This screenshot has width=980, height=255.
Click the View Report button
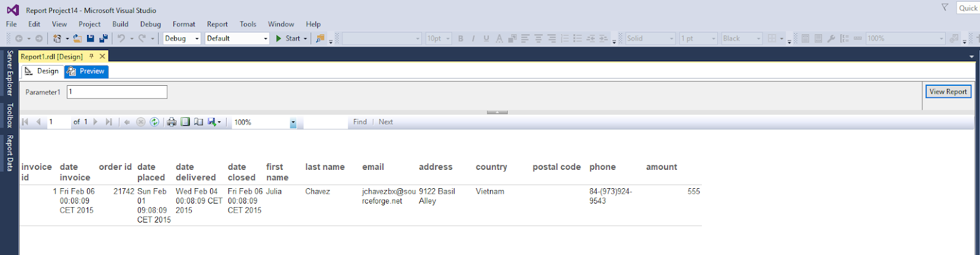click(948, 91)
